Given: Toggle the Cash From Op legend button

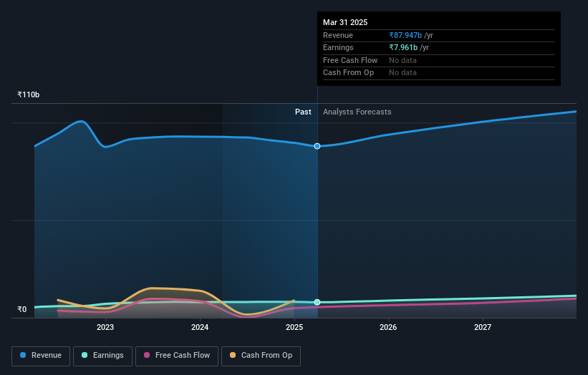Looking at the screenshot, I should (261, 356).
